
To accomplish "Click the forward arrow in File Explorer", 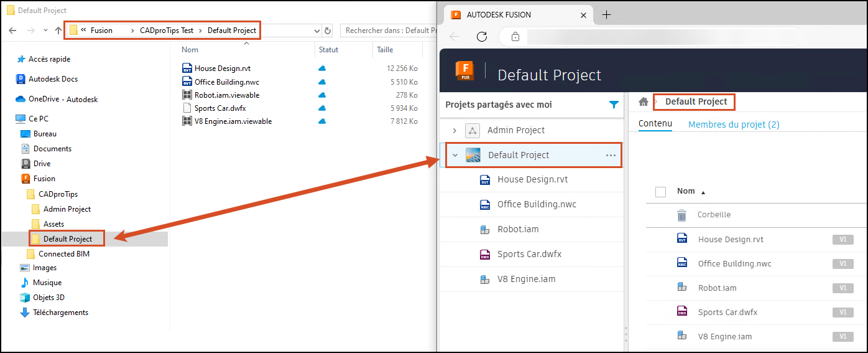I will click(x=30, y=31).
